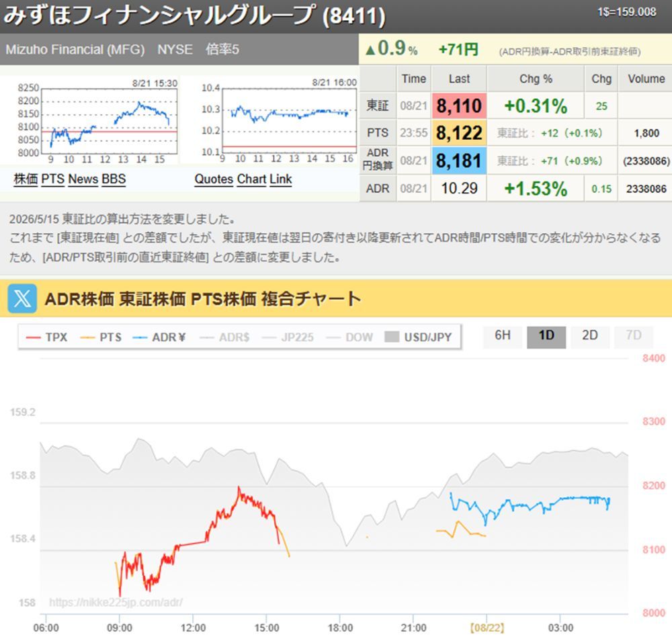Click the ADR円換算 price 8,181
The height and width of the screenshot is (637, 672).
tap(459, 161)
